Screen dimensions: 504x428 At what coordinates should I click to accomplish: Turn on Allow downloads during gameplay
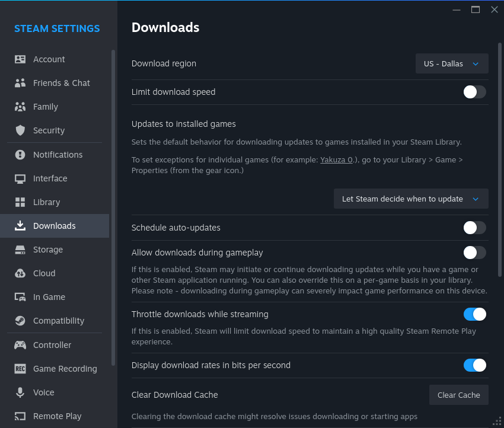pyautogui.click(x=474, y=253)
